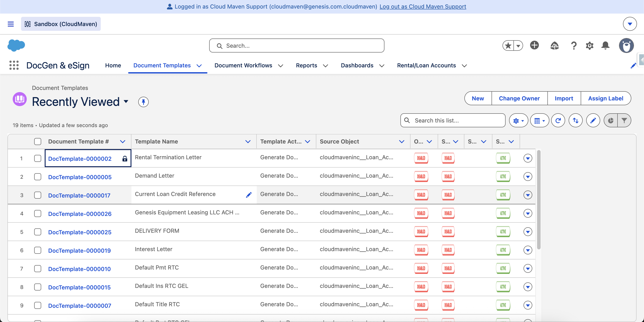This screenshot has width=644, height=322.
Task: Open the Trailhead guidance icon
Action: coord(554,46)
